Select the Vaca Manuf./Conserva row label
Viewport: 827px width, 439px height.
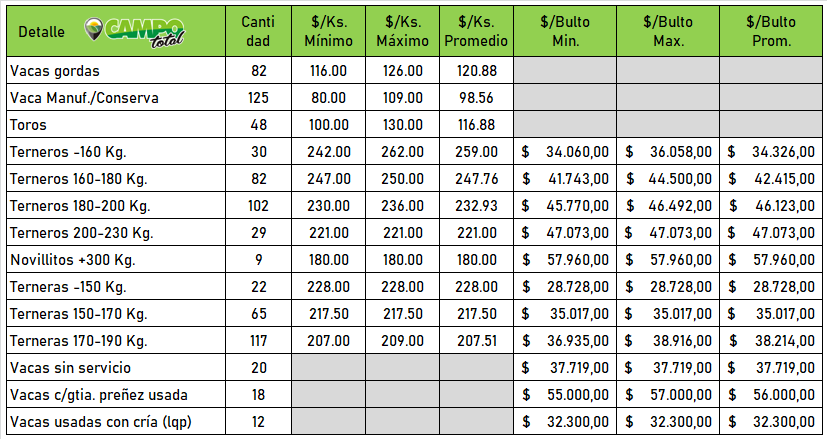84,98
